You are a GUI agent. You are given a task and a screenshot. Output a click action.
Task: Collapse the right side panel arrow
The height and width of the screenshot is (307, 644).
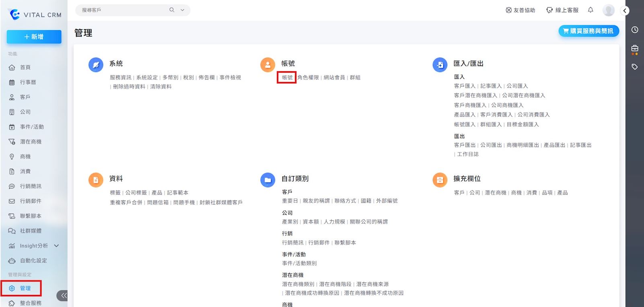click(x=625, y=11)
